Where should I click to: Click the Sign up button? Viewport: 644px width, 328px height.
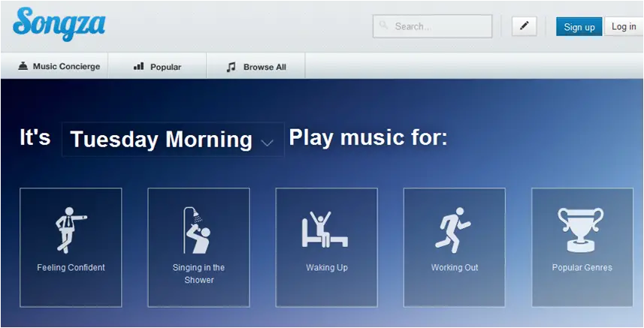click(x=579, y=27)
